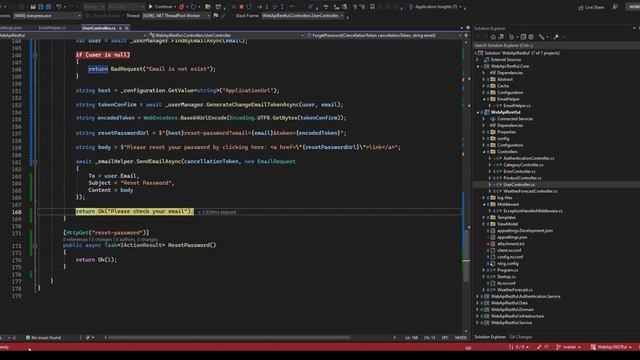Open appsettings.Development.json file
Viewport: 640px width, 360px height.
click(x=525, y=231)
